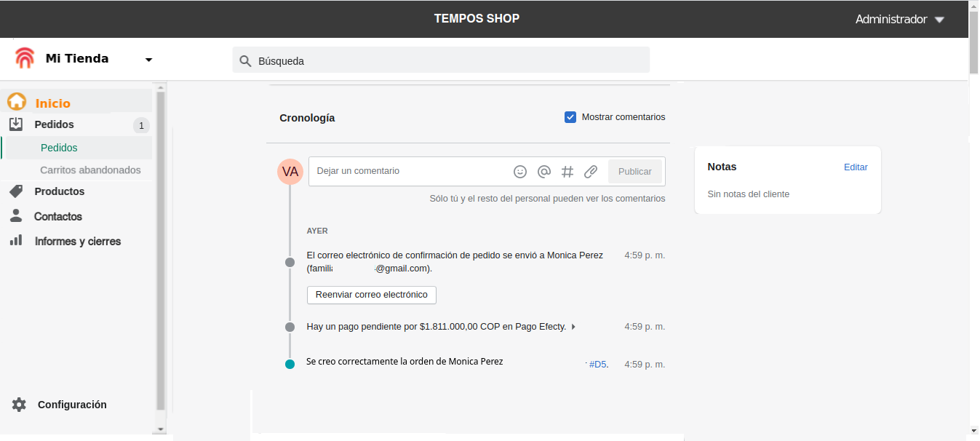The width and height of the screenshot is (980, 441).
Task: Click the Mi Tienda store logo
Action: (25, 58)
